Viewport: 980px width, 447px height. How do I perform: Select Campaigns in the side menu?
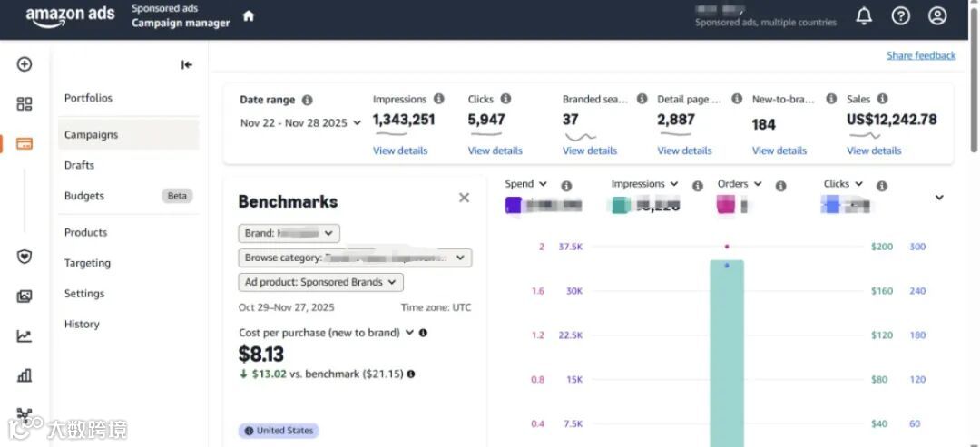129,134
